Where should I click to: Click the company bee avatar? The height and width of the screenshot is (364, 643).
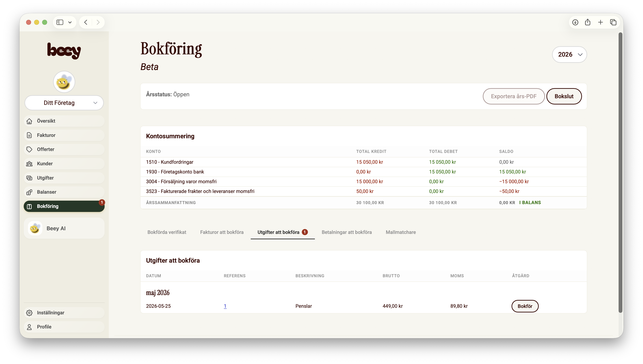tap(64, 82)
